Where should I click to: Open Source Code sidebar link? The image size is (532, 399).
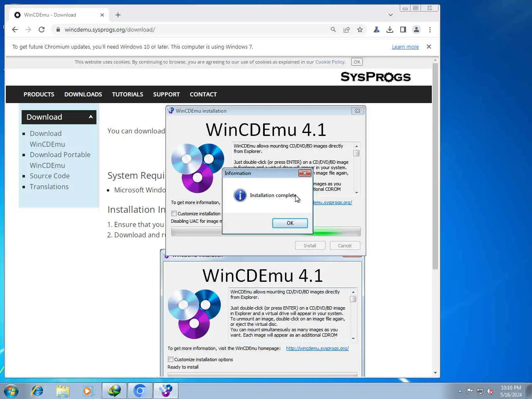50,176
